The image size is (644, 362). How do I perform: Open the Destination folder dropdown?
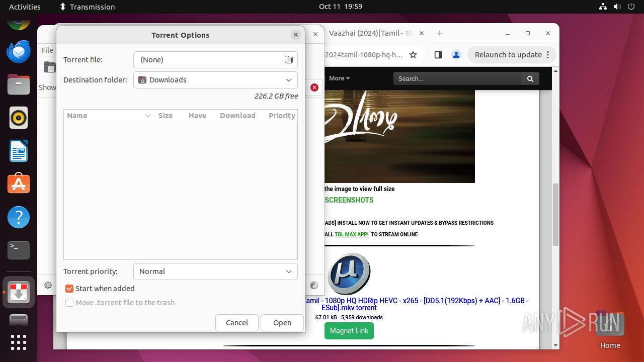215,80
